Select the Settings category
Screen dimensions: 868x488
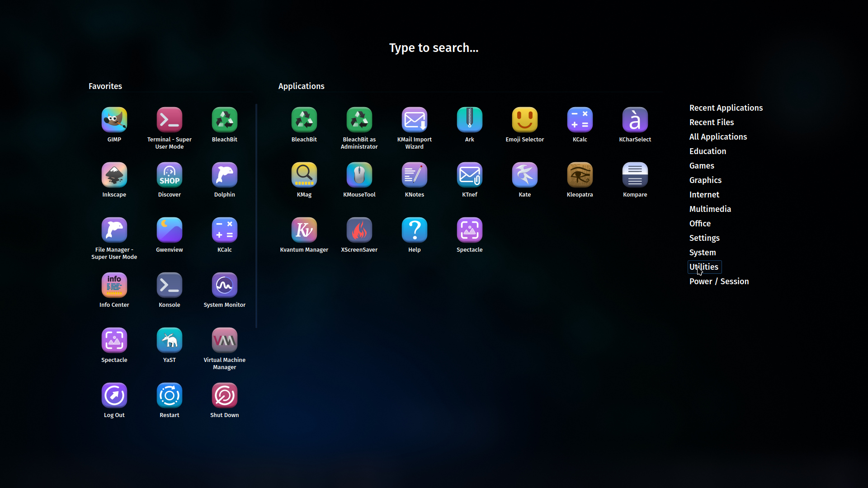(x=704, y=238)
